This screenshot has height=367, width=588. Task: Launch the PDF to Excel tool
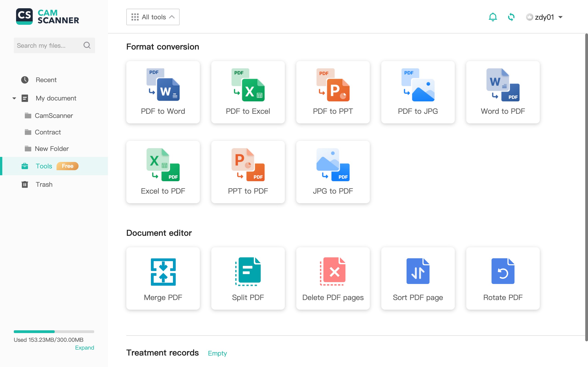(248, 92)
